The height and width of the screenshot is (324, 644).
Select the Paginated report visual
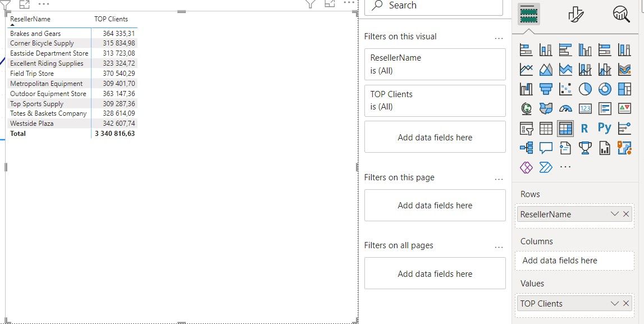click(605, 148)
